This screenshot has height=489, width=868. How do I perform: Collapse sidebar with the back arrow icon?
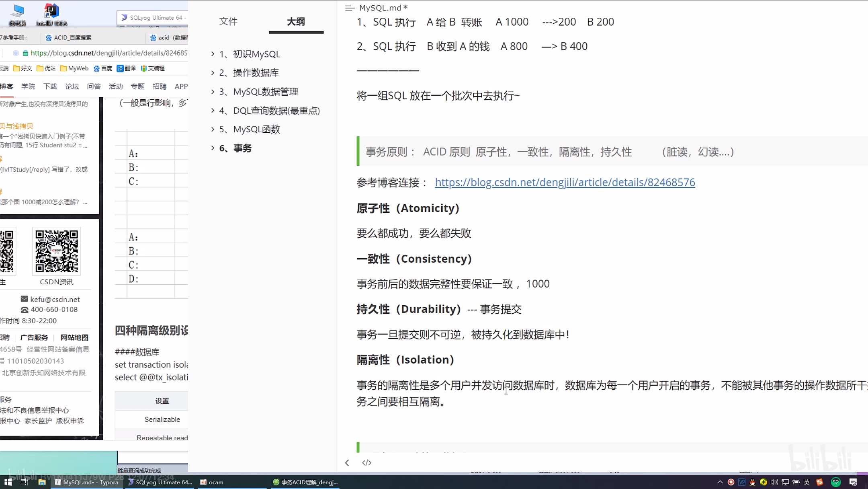point(347,463)
